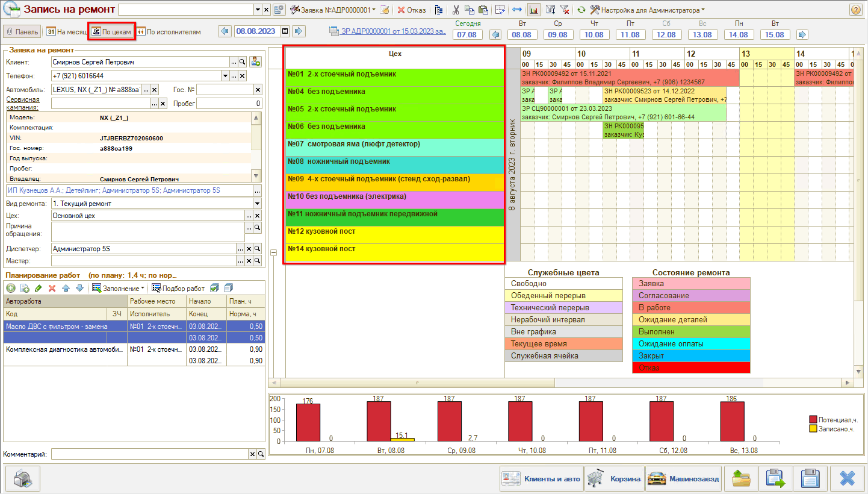
Task: Move job up with blue arrow
Action: pos(66,288)
